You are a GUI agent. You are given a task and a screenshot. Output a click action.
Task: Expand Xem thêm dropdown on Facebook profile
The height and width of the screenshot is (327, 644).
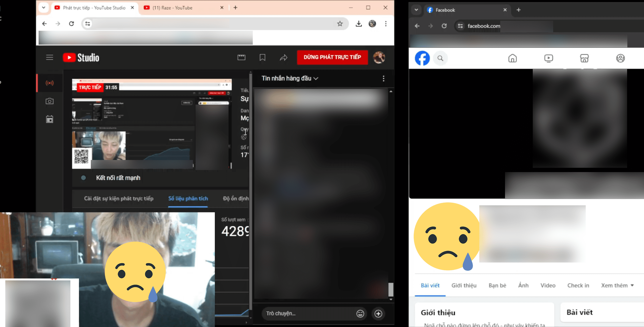[617, 285]
